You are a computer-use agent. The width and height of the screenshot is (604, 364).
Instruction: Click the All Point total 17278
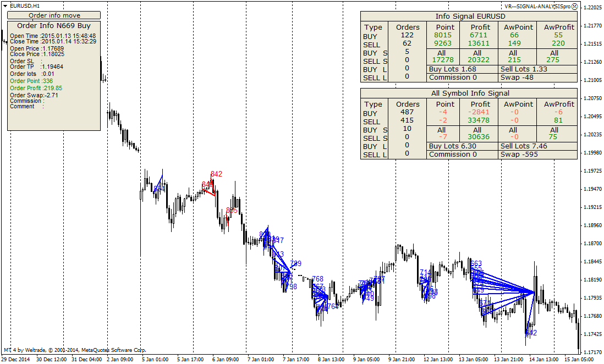(443, 60)
